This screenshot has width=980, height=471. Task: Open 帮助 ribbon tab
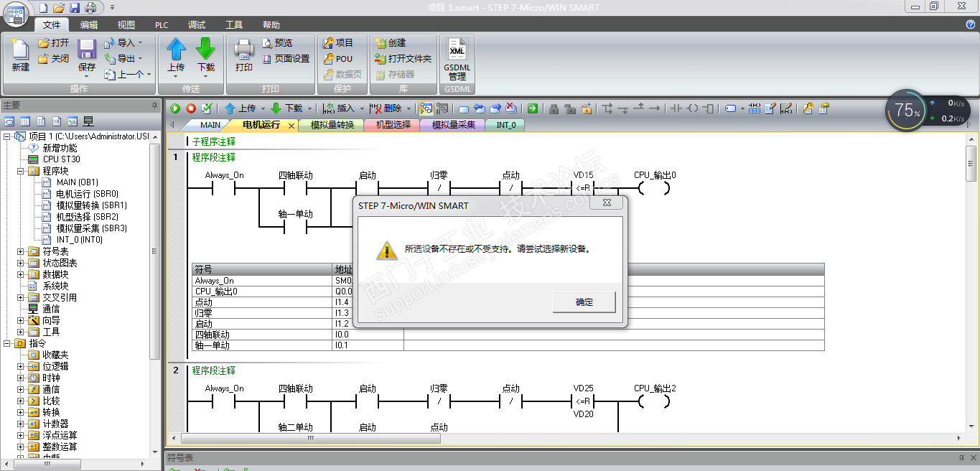(x=271, y=24)
